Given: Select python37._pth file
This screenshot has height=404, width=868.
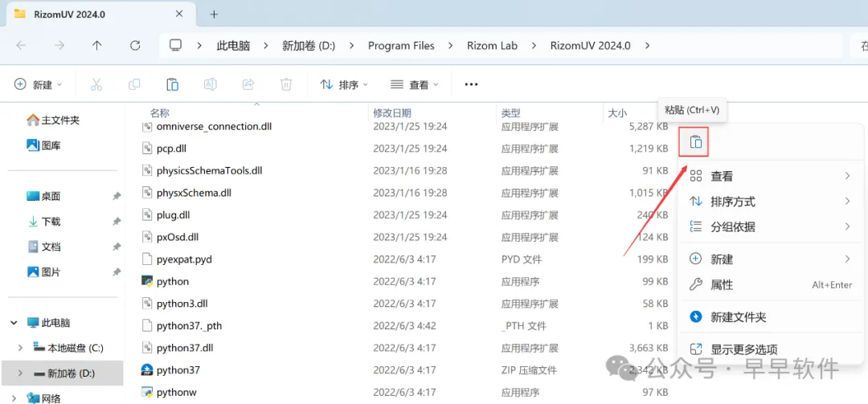Looking at the screenshot, I should 189,325.
